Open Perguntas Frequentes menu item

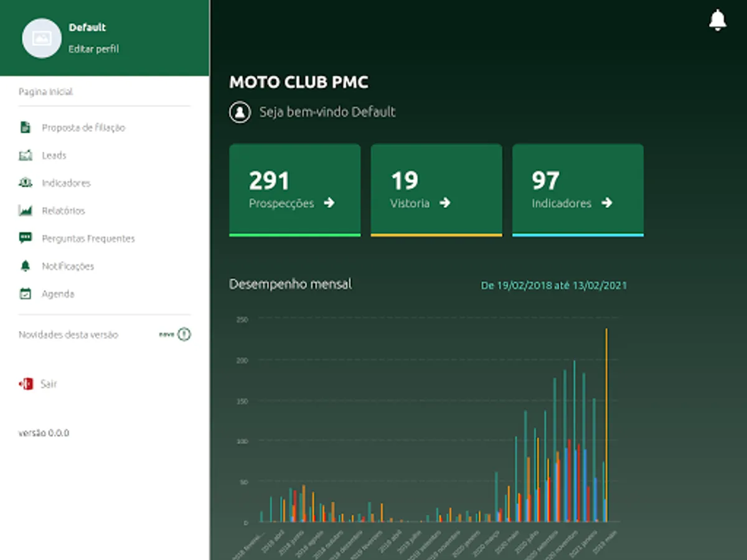coord(88,238)
